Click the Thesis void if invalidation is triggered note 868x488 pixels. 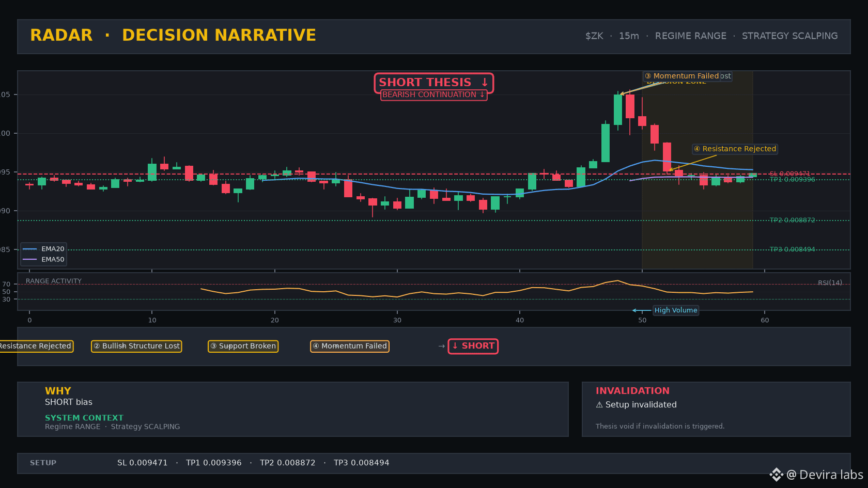660,426
